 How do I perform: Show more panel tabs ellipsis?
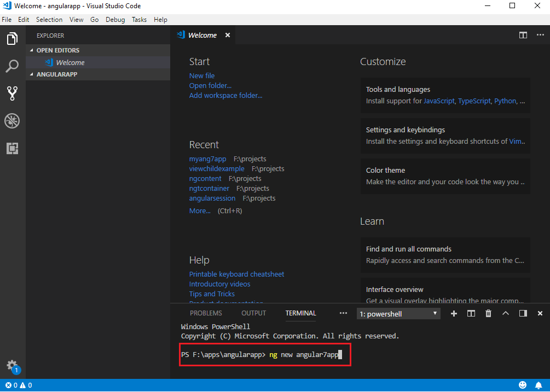343,313
